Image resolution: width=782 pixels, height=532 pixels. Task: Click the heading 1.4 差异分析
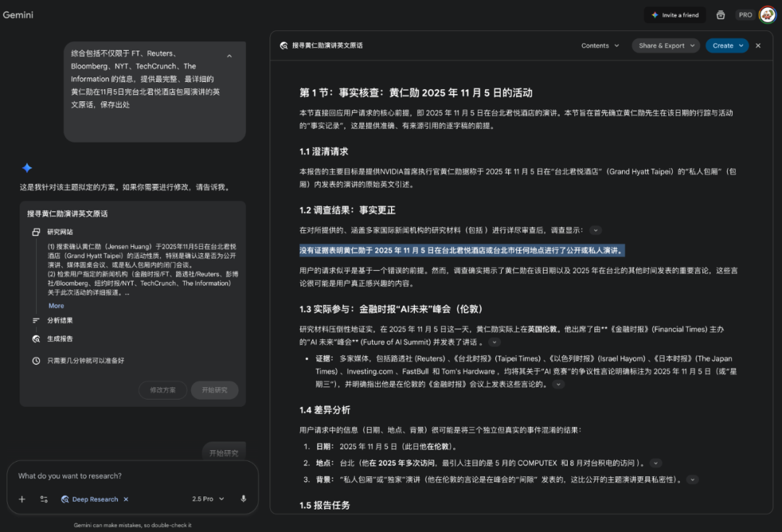324,410
